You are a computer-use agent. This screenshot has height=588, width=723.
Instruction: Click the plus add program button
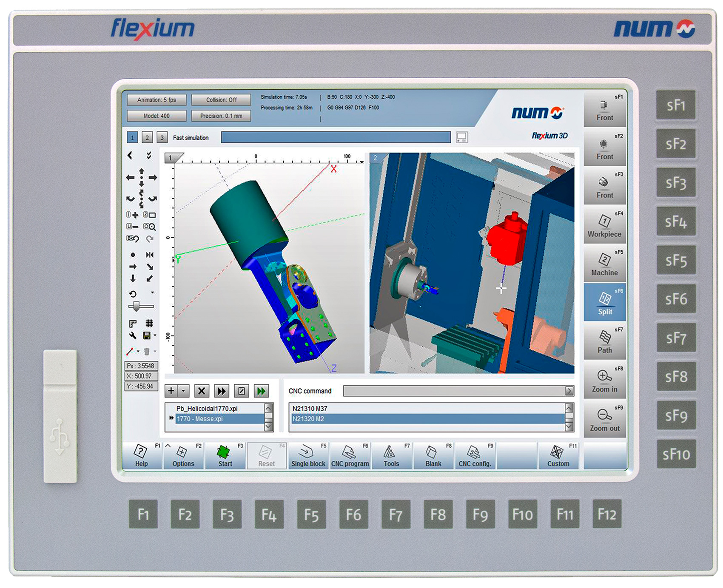(171, 391)
